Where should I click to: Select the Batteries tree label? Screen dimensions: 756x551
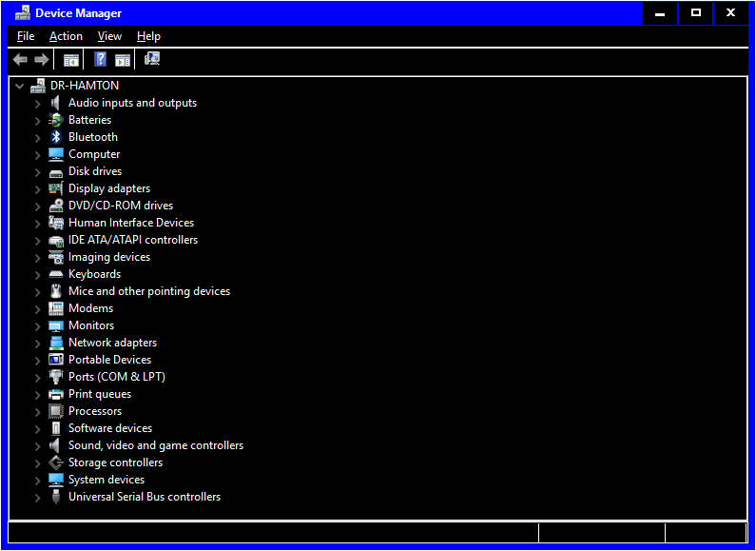tap(89, 120)
